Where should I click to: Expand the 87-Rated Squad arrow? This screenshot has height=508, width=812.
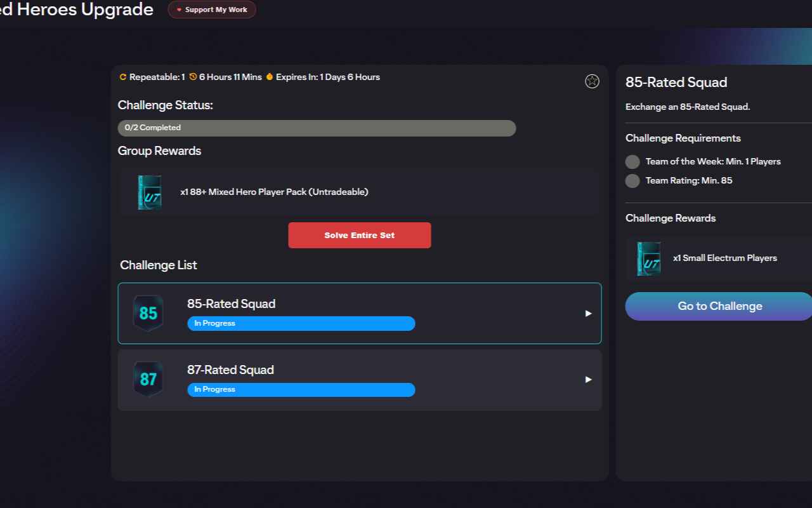pyautogui.click(x=588, y=379)
